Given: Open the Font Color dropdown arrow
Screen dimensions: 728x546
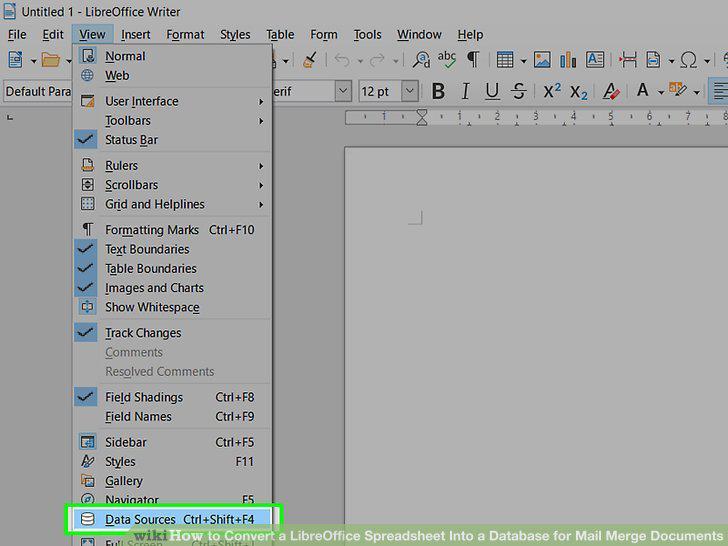Looking at the screenshot, I should pos(660,92).
